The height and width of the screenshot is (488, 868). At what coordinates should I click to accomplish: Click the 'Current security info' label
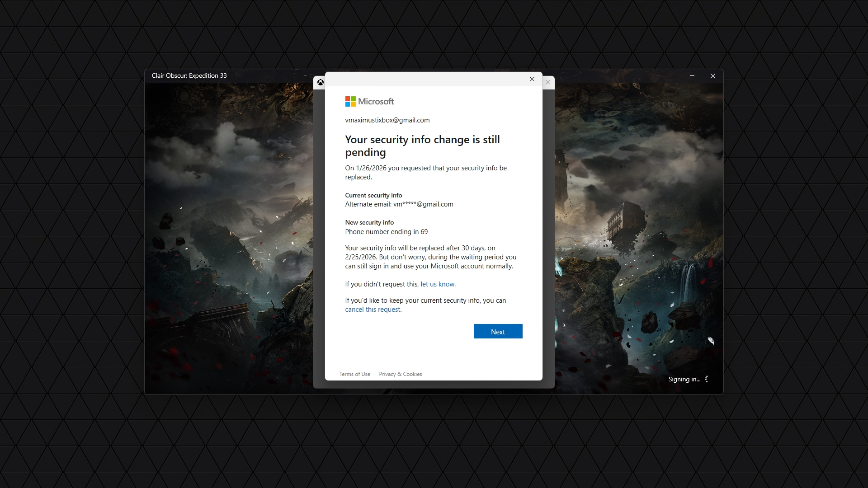click(373, 195)
